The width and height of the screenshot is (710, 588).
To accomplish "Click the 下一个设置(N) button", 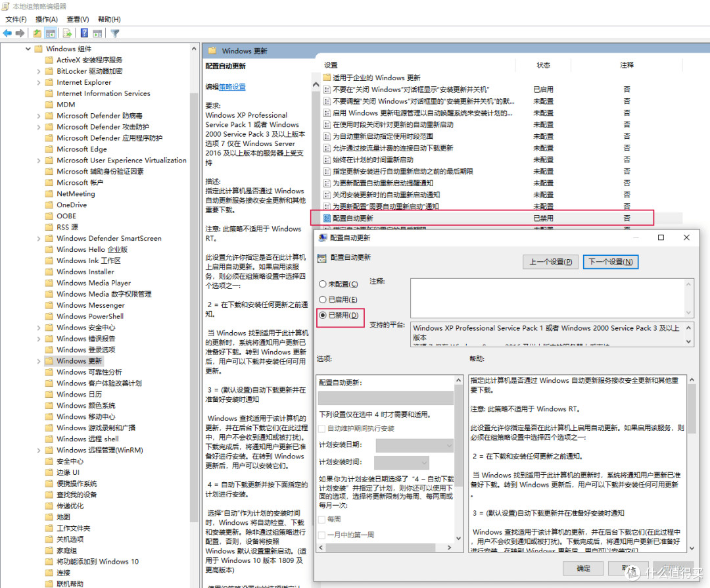I will (x=610, y=262).
